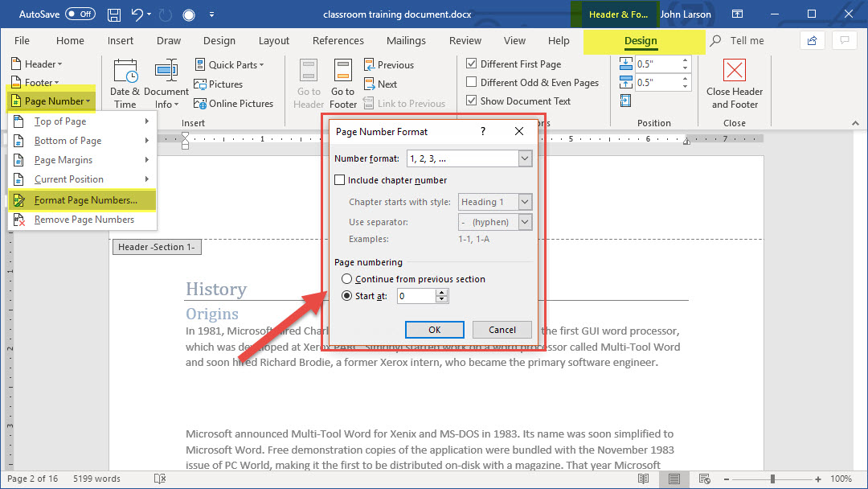The width and height of the screenshot is (868, 489).
Task: Uncheck Different First Page option
Action: coord(472,64)
